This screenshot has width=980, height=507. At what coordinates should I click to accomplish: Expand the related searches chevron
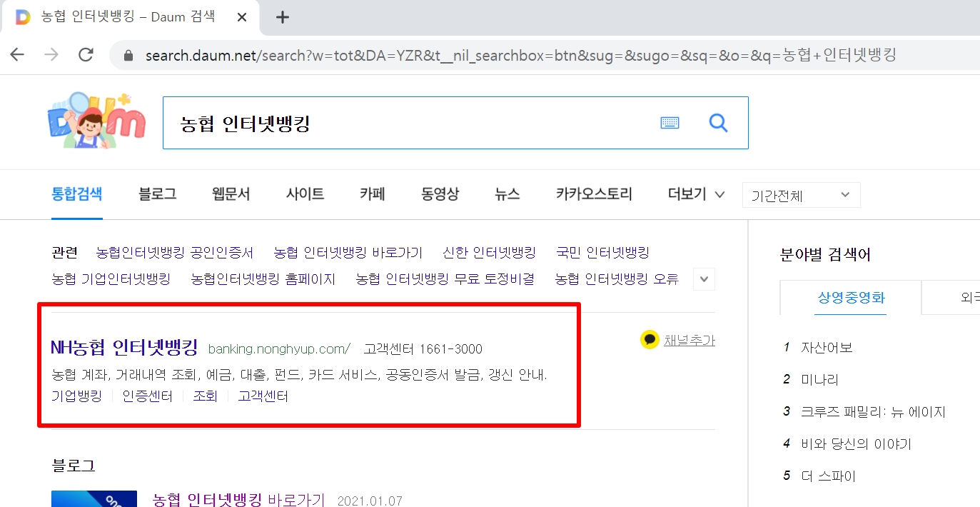point(704,279)
